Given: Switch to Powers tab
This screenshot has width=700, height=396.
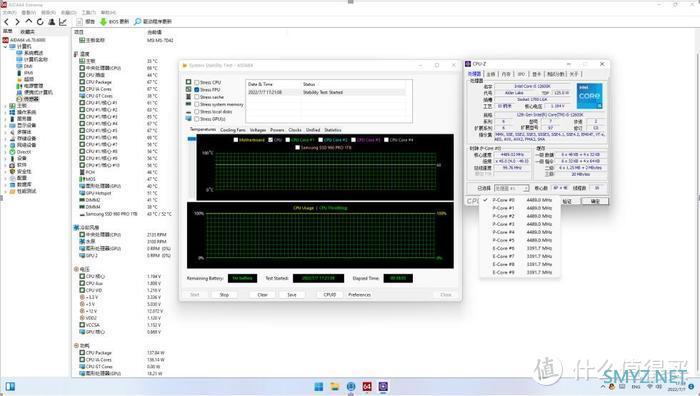Looking at the screenshot, I should click(277, 130).
